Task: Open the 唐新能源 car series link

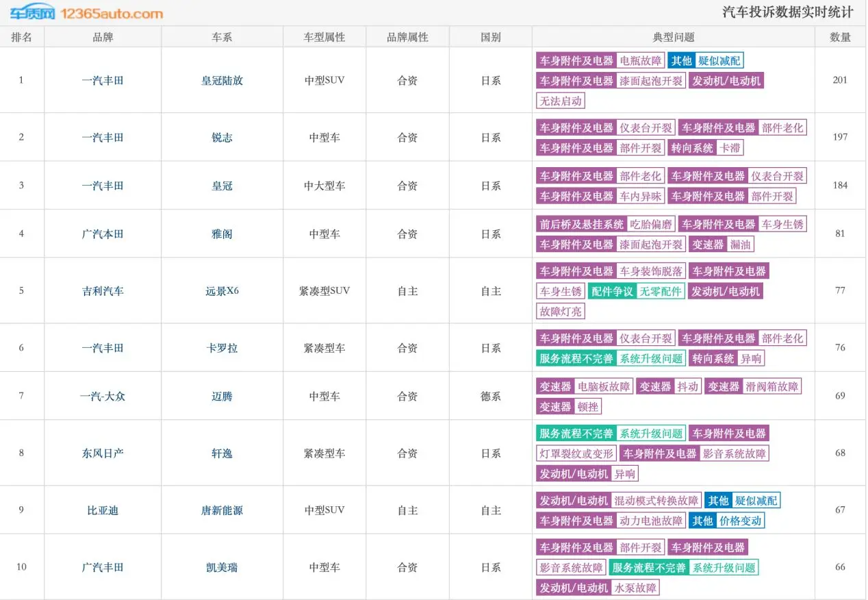Action: [x=222, y=510]
